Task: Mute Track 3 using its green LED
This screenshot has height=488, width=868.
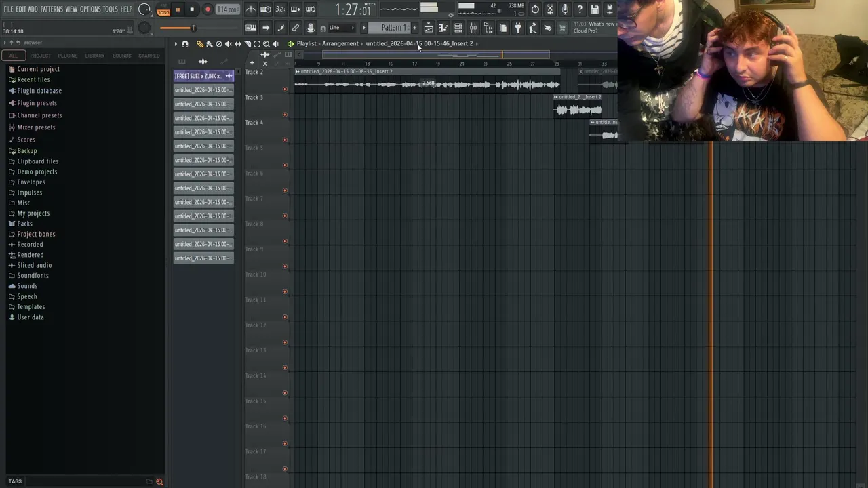Action: 285,115
